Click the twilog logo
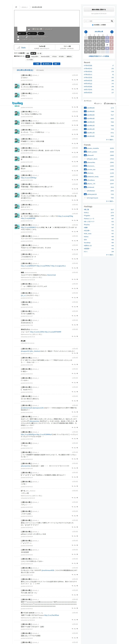This screenshot has width=129, height=644. [18, 103]
